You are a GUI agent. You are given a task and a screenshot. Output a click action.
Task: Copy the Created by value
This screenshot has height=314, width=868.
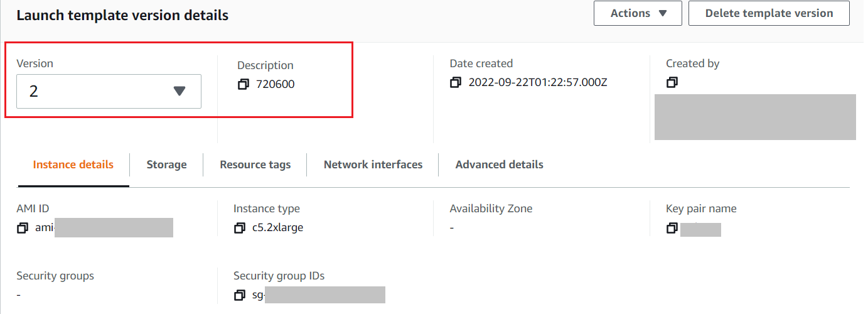[x=672, y=82]
